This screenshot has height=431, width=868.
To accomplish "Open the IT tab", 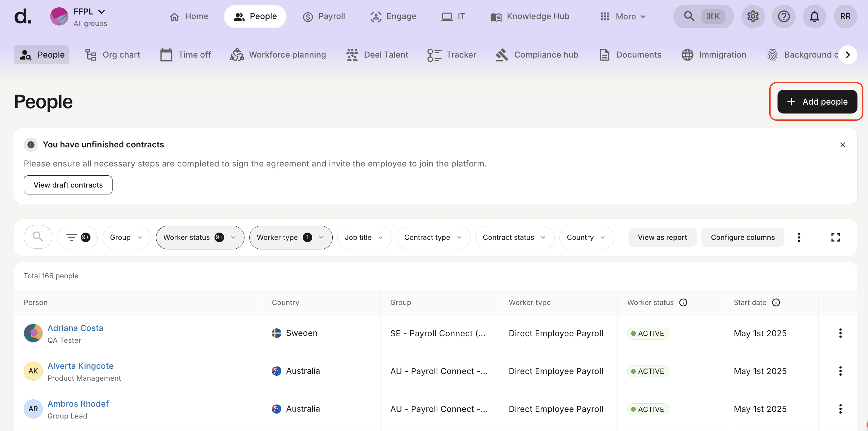I will tap(453, 16).
